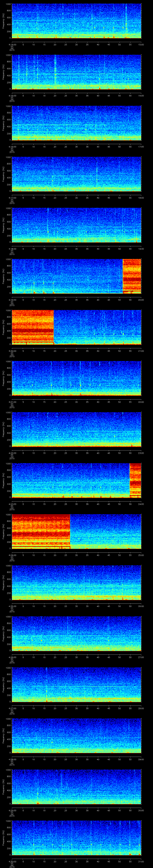Viewport: 153px width, 868px height.
Task: Click the 22:00 end time label
Action: [x=141, y=402]
